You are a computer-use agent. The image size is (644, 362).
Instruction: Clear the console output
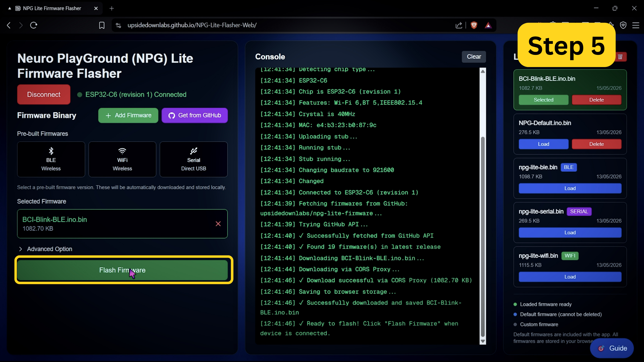coord(474,57)
